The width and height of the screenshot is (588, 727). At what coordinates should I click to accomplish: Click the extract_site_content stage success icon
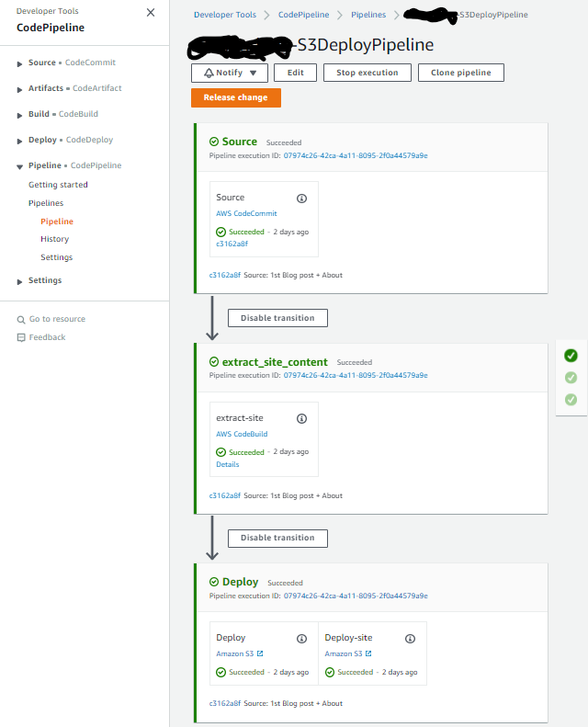pos(214,361)
